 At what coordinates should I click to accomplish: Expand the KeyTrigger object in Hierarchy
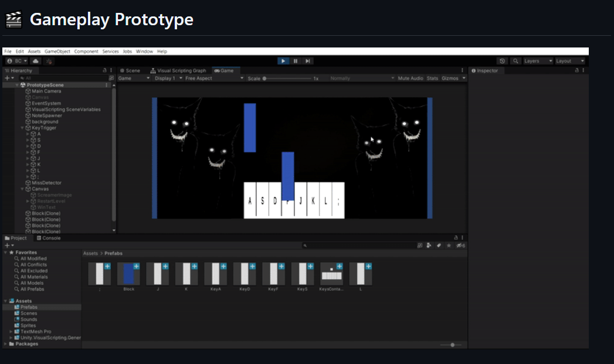[22, 128]
